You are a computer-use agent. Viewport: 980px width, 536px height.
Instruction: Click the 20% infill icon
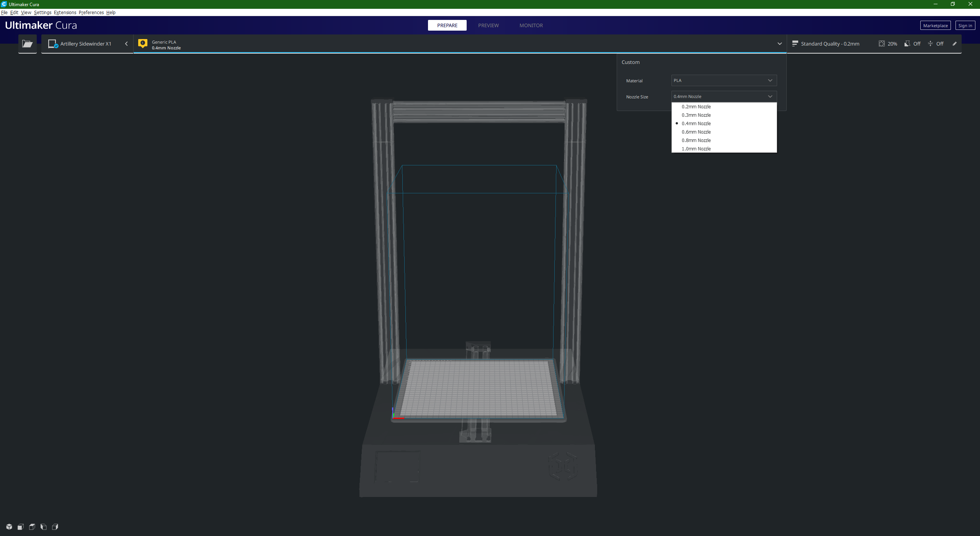(x=882, y=44)
